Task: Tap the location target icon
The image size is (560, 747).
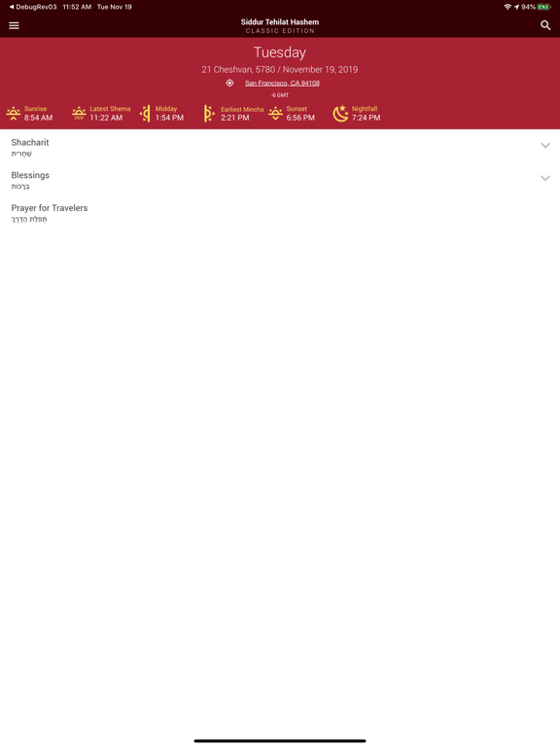Action: point(229,83)
